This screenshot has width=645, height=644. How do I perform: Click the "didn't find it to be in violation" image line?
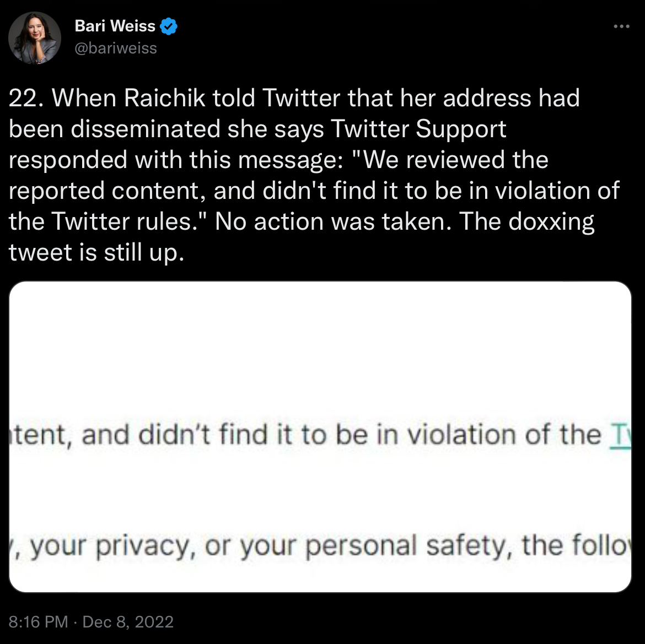[x=309, y=435]
